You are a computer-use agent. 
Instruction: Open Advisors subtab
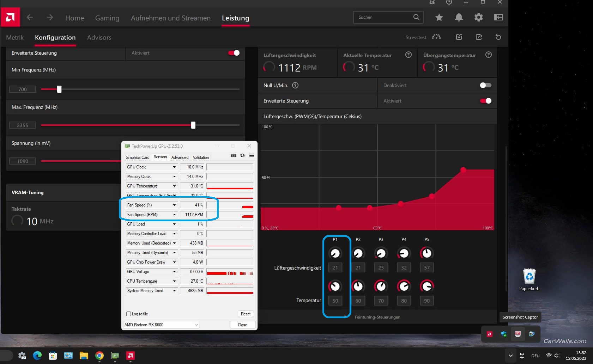pos(99,37)
